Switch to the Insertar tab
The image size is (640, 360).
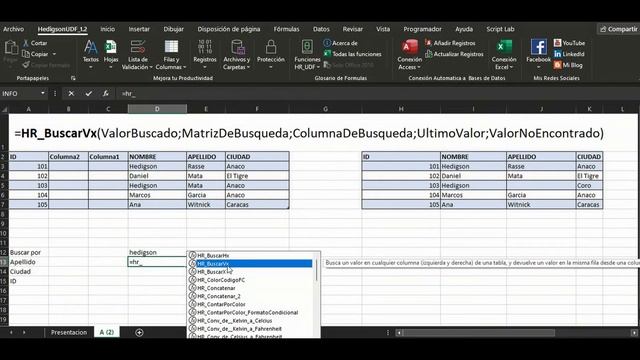pos(139,29)
